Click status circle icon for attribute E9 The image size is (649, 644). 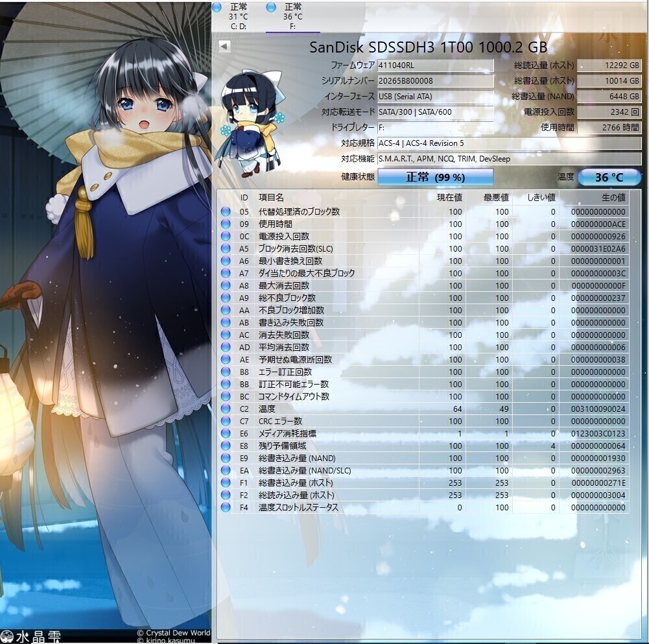[x=226, y=458]
